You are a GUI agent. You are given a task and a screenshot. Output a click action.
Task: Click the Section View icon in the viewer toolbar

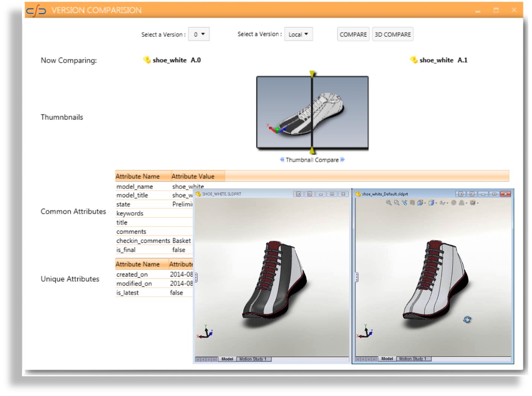[x=412, y=203]
